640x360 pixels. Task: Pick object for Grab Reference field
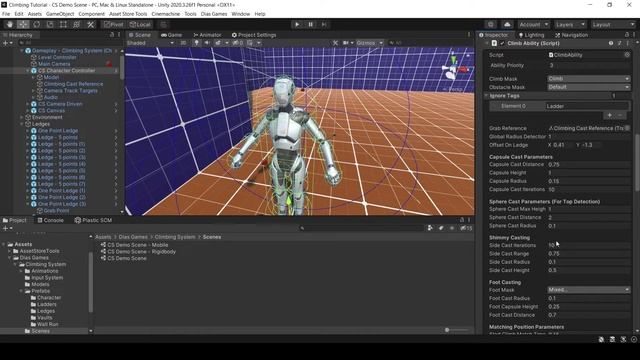tap(627, 128)
